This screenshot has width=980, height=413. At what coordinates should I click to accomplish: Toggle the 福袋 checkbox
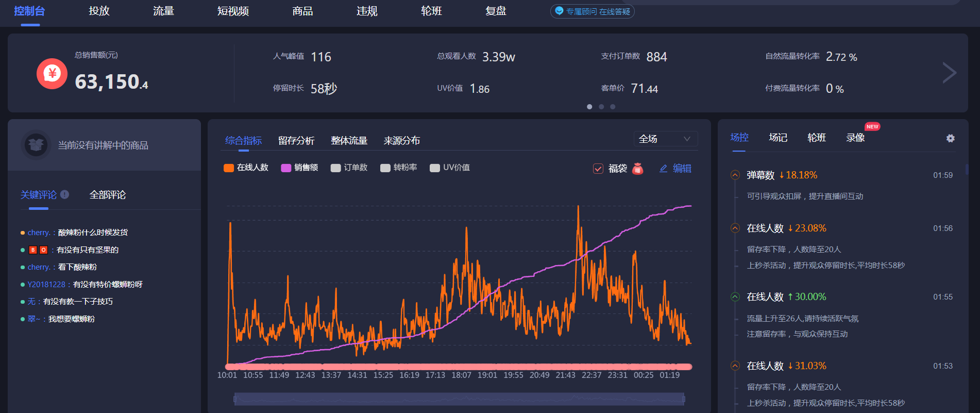click(598, 169)
